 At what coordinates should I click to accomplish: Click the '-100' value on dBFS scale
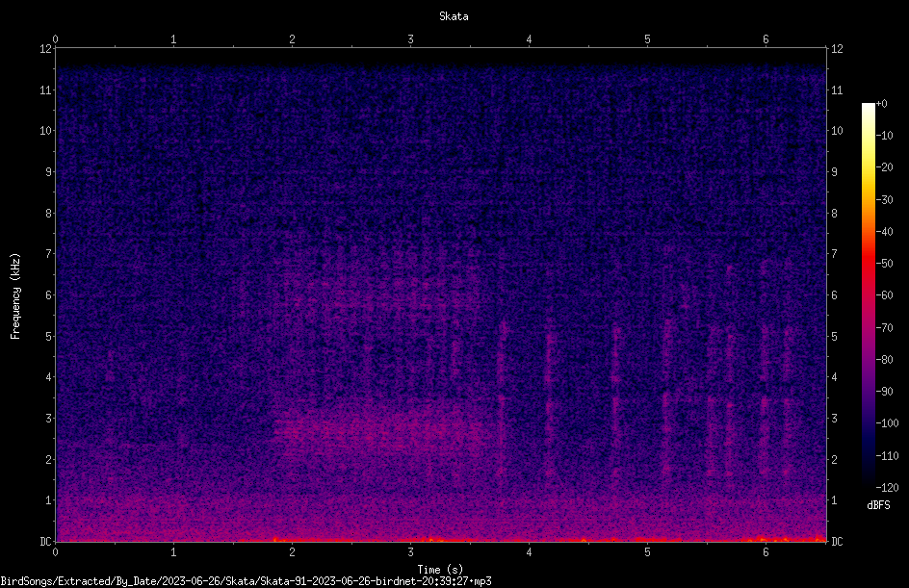[x=888, y=422]
